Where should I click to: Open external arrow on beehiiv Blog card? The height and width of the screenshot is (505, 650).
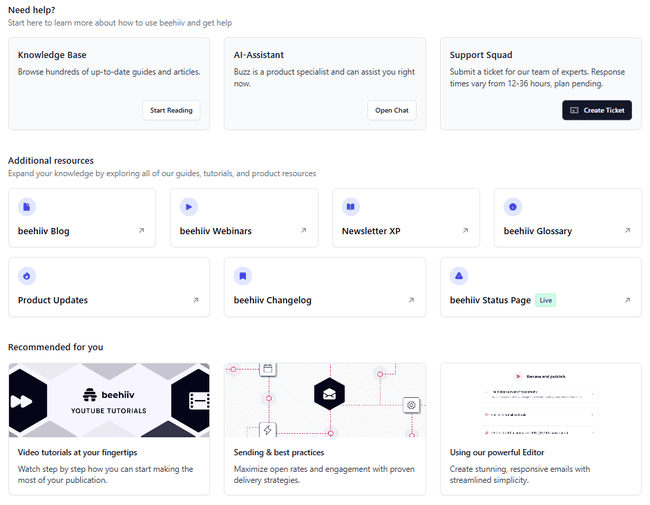pyautogui.click(x=141, y=231)
